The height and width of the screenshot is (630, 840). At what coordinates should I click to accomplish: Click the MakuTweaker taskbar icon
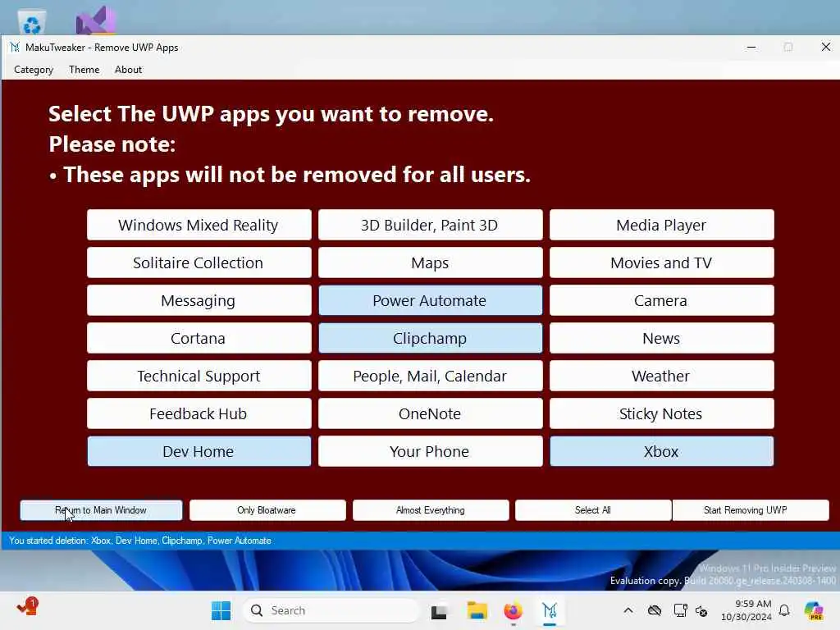[550, 610]
